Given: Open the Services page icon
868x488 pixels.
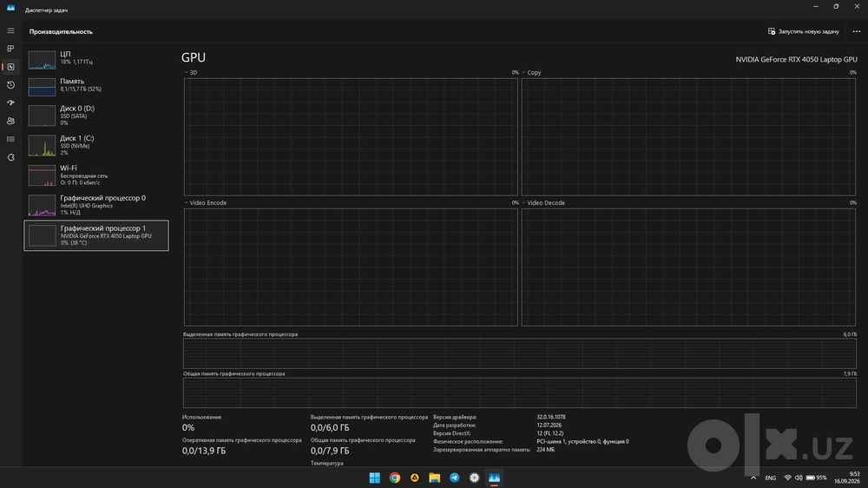Looking at the screenshot, I should 10,157.
